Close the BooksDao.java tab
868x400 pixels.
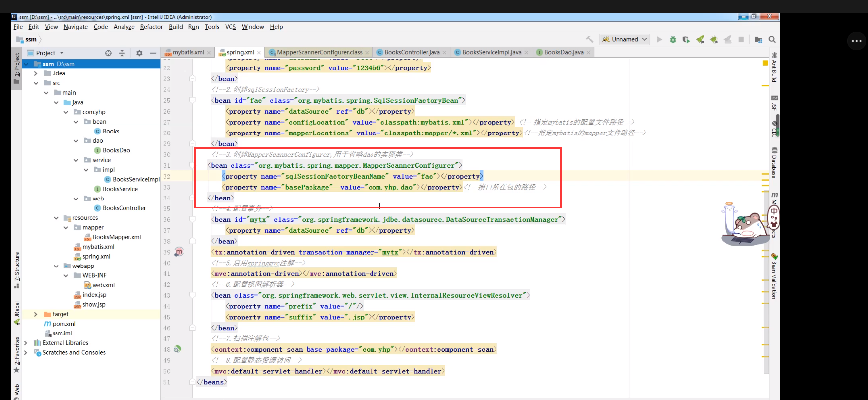pos(589,52)
